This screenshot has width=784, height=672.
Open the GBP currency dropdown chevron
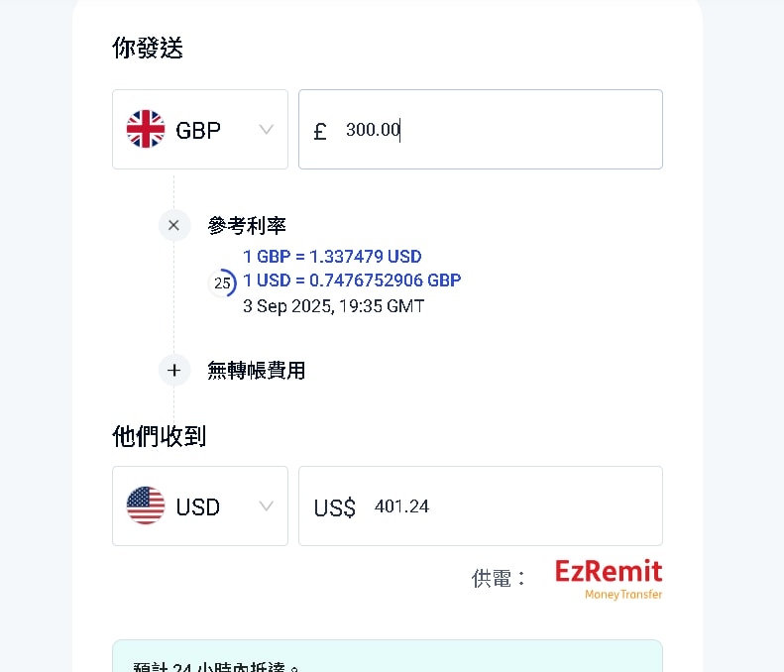tap(266, 130)
